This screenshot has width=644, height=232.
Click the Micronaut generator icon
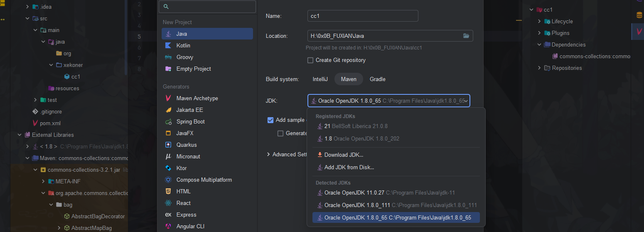pos(168,156)
